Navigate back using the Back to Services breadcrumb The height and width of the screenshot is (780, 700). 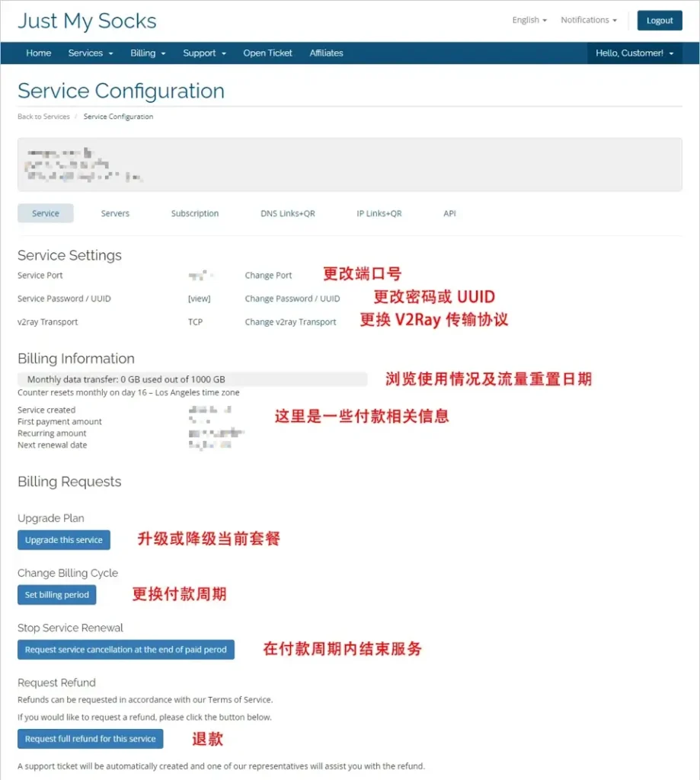click(x=43, y=116)
